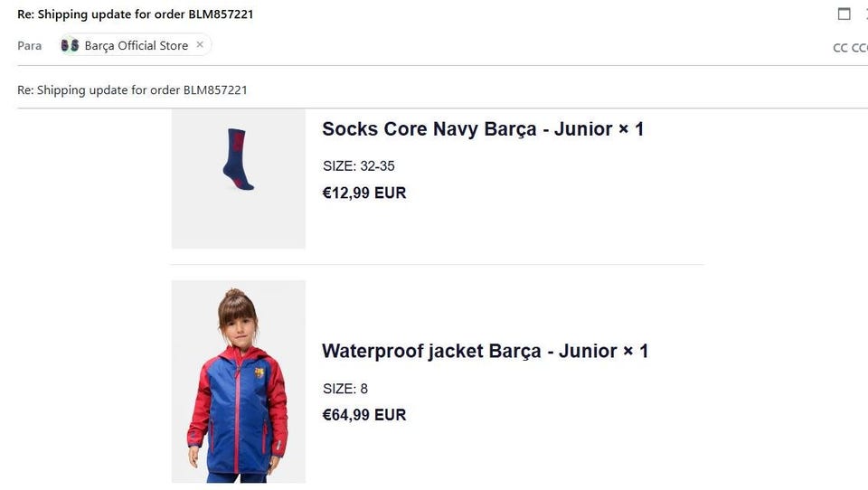Expand the compose window to full size

coord(844,14)
